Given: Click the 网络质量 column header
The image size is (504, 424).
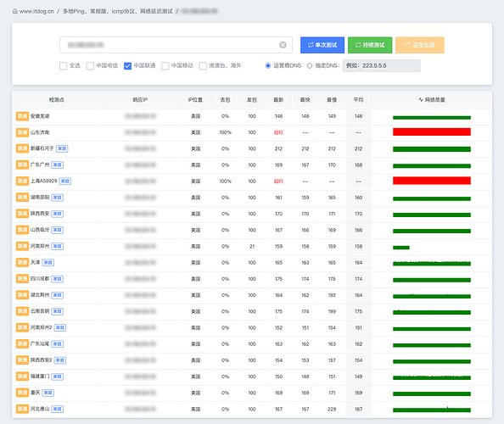Looking at the screenshot, I should [432, 100].
